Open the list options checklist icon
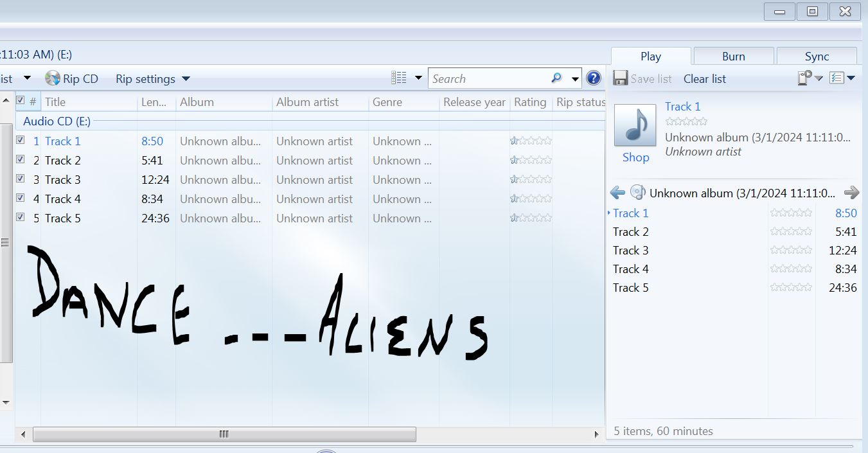Screen dimensions: 868x453 point(837,78)
